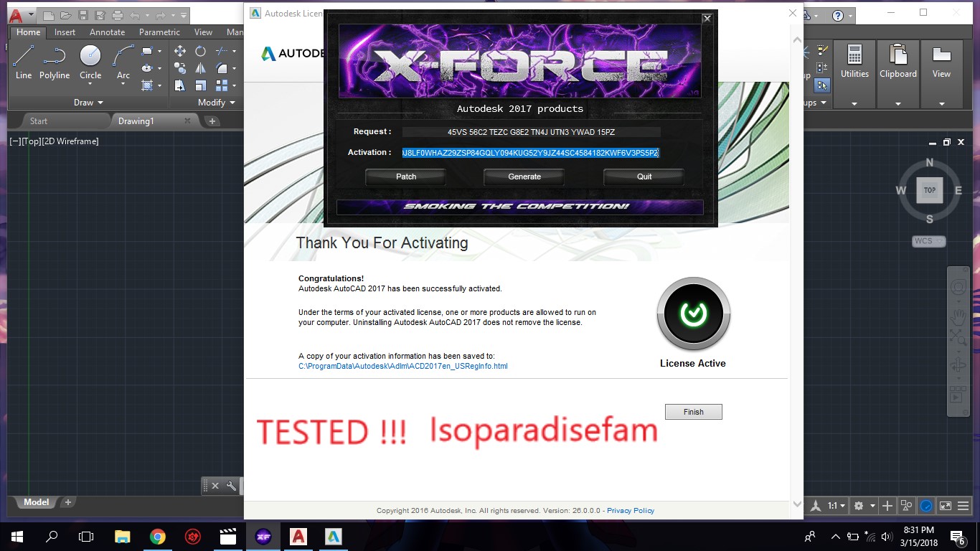This screenshot has height=551, width=980.
Task: Open the WCS coordinate system dropdown
Action: (x=929, y=241)
